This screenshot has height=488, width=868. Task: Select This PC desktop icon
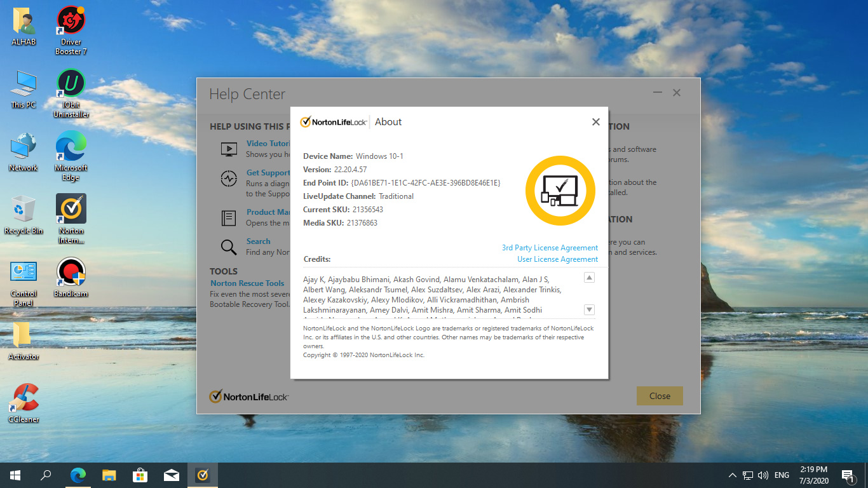(x=24, y=90)
